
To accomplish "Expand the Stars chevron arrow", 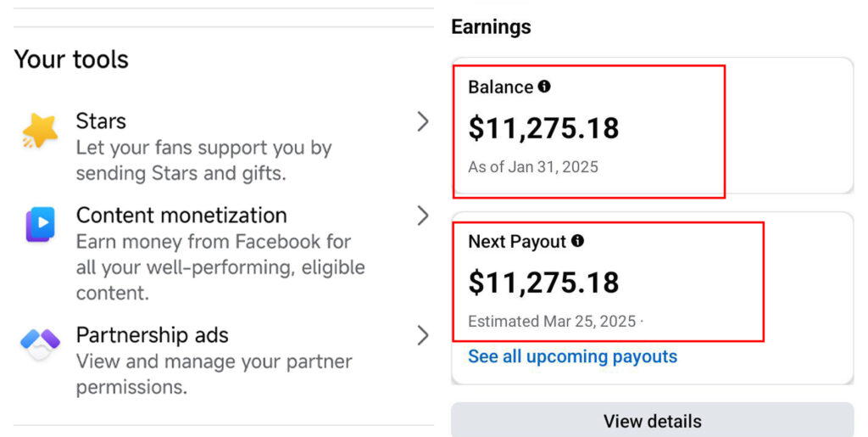I will click(x=423, y=122).
